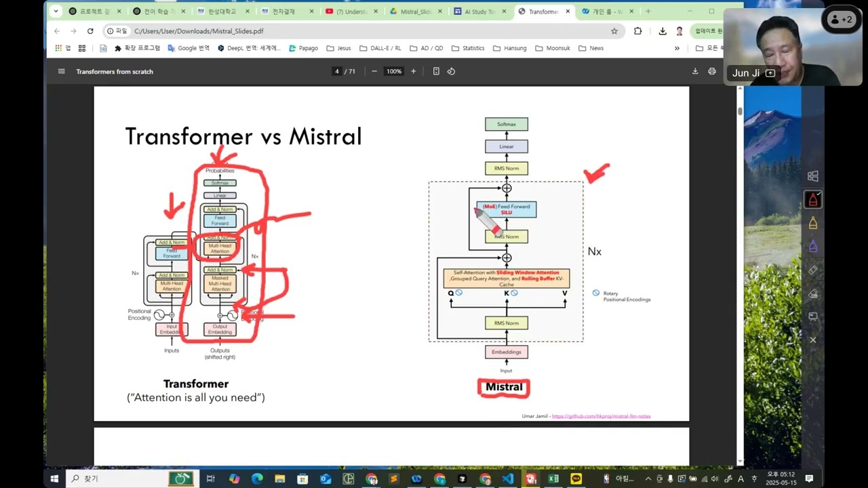
Task: Open the News bookmark folder
Action: tap(590, 48)
